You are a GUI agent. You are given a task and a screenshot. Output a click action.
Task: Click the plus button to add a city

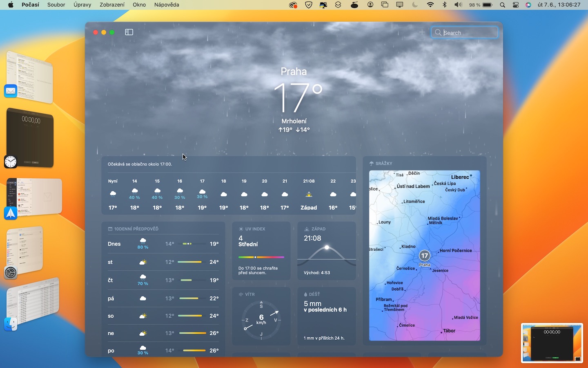[422, 32]
